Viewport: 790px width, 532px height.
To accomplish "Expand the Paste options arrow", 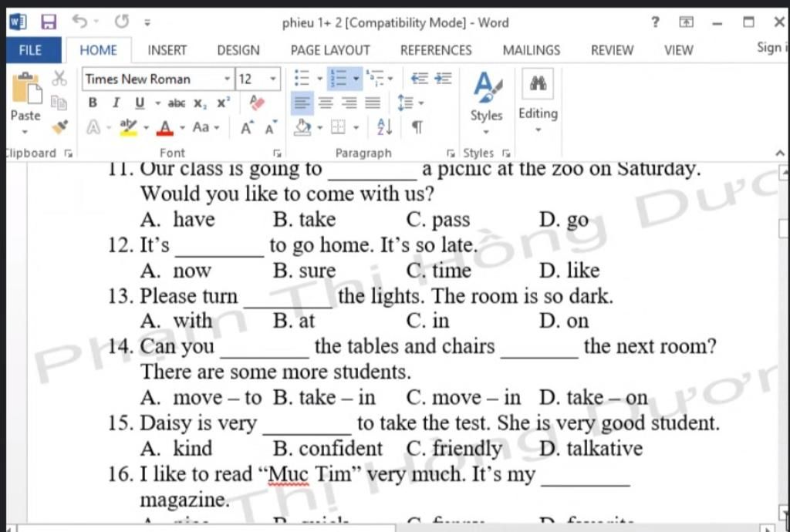I will pos(25,132).
